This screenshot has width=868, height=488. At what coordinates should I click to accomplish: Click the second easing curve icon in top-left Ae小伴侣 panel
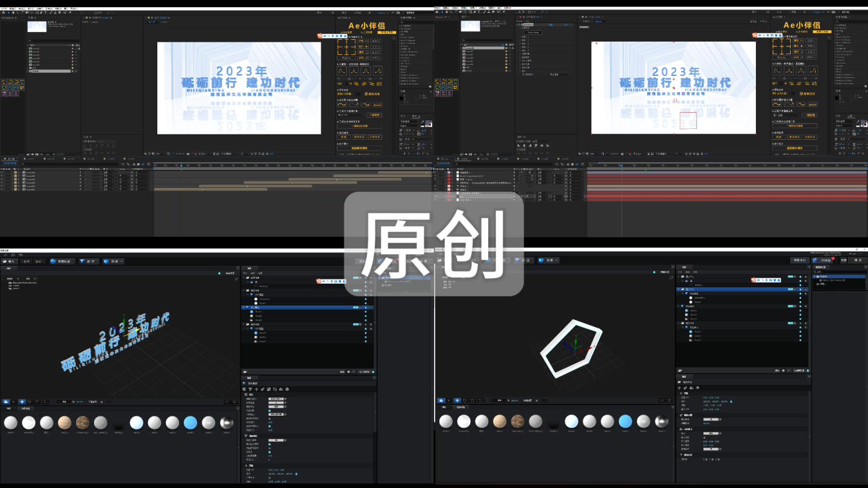click(x=353, y=70)
